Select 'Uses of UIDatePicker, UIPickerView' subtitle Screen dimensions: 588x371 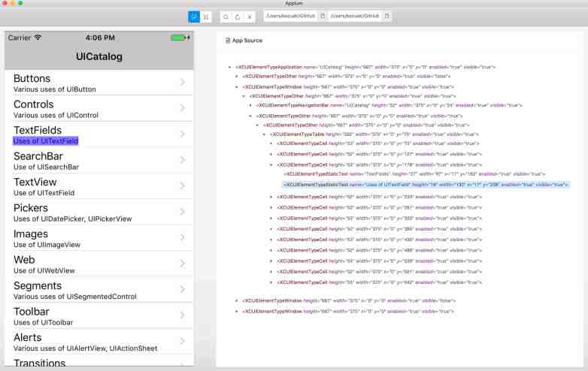coord(73,219)
